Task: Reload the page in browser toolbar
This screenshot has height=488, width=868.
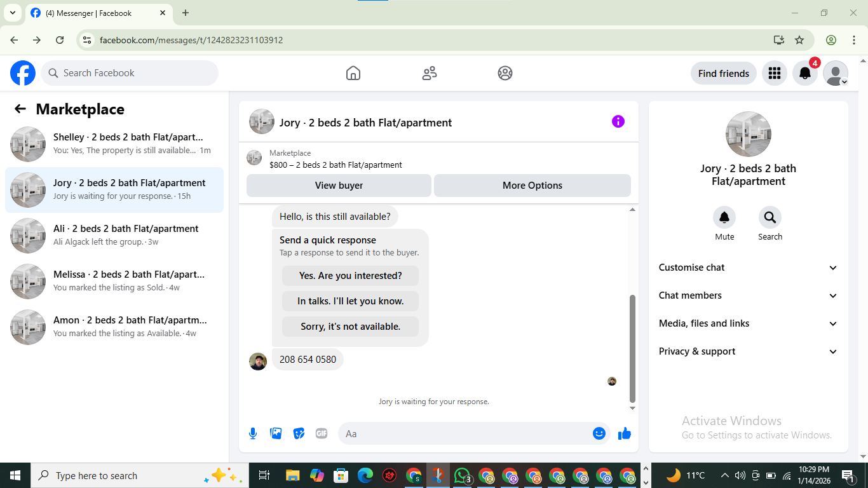Action: click(60, 40)
